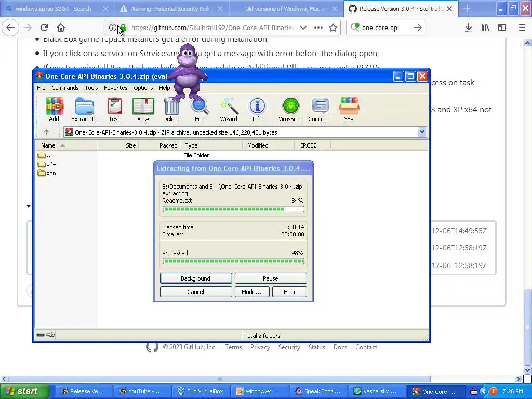The height and width of the screenshot is (399, 532).
Task: Open the GitHub Contact footer link
Action: pos(366,347)
